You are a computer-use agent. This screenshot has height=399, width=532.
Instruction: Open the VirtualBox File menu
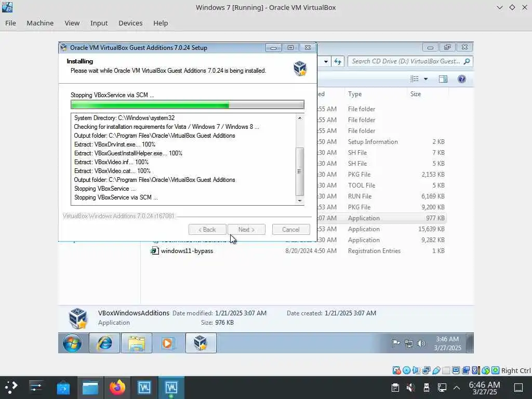pyautogui.click(x=10, y=23)
